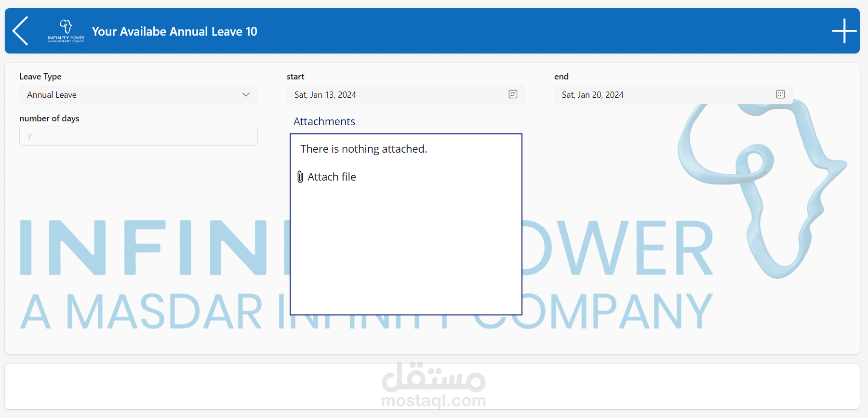Click the text There is nothing attached.

pyautogui.click(x=364, y=149)
